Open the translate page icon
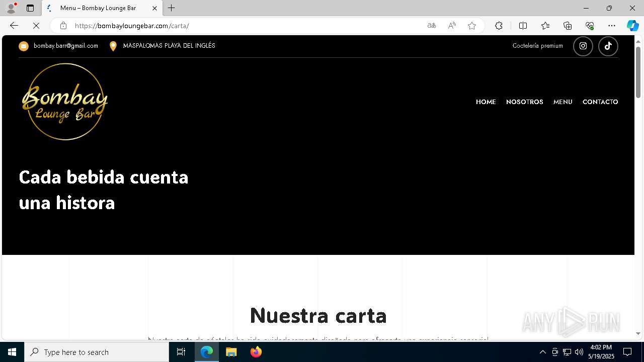 tap(432, 26)
